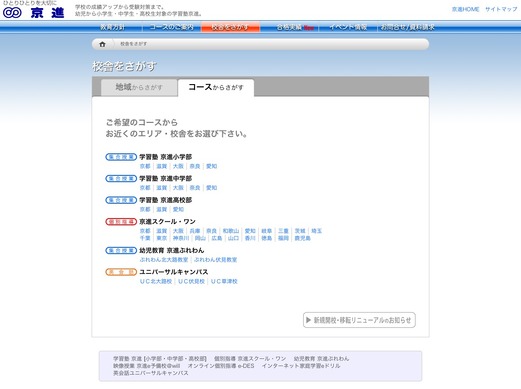Click 京都 under 京進スクール・ワン

click(x=145, y=231)
